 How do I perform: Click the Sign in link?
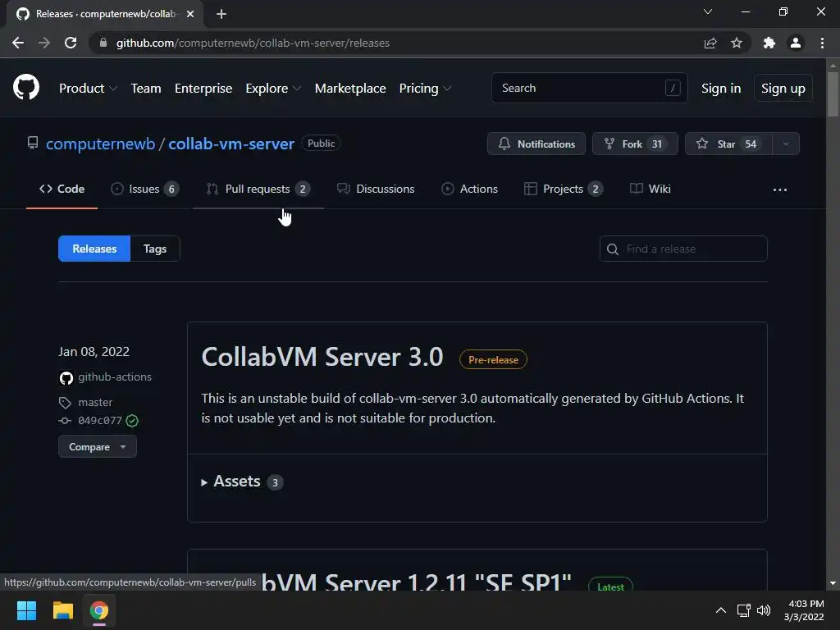coord(721,89)
